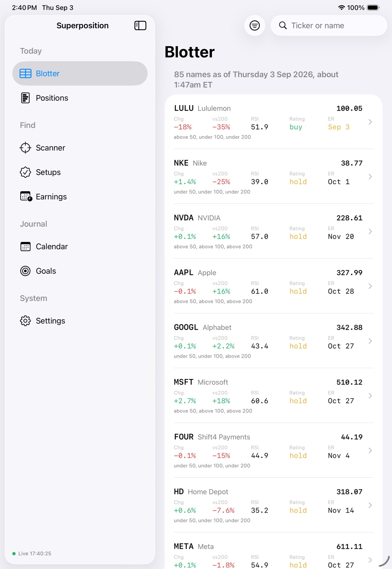
Task: Go to Earnings in sidebar
Action: coord(80,197)
